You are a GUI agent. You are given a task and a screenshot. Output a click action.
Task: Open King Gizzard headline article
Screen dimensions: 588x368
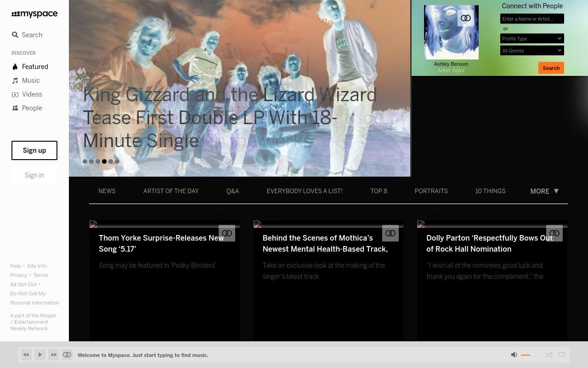(x=230, y=118)
